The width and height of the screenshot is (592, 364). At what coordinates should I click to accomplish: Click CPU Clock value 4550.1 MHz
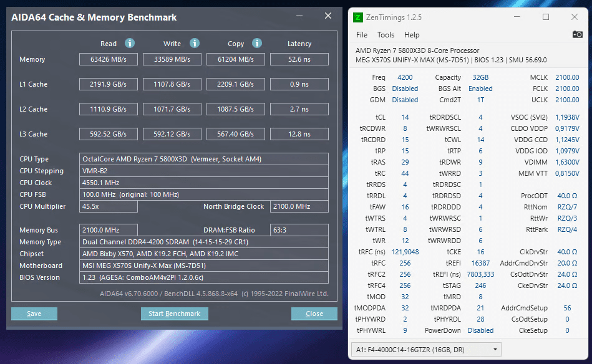point(204,183)
